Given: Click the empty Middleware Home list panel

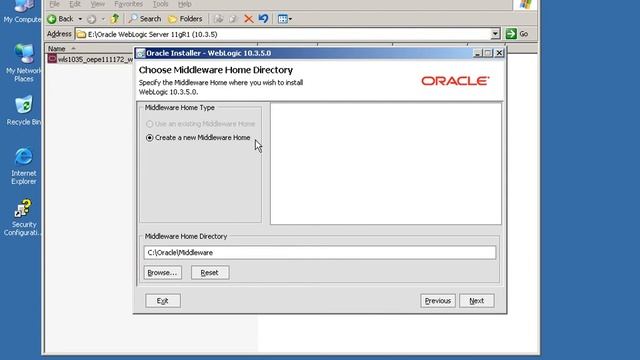Looking at the screenshot, I should point(386,164).
